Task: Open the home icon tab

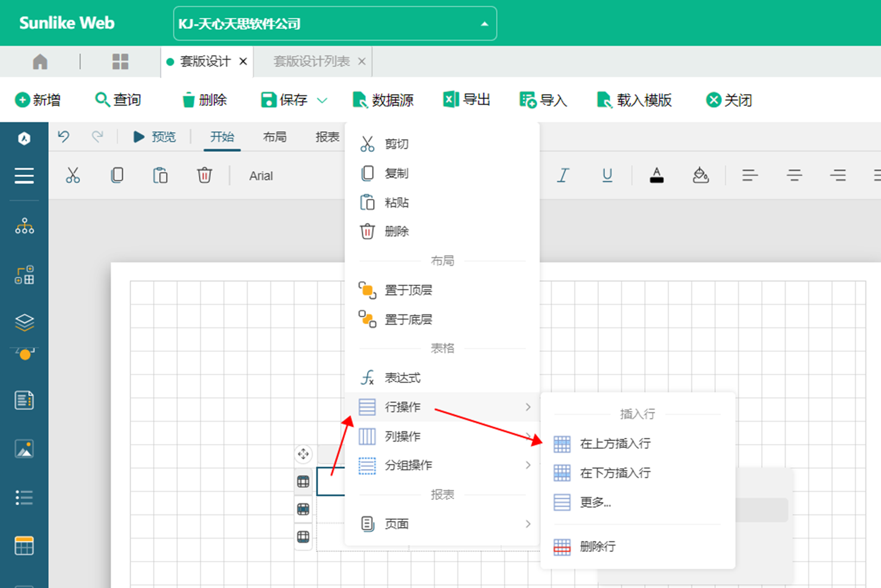Action: 40,62
